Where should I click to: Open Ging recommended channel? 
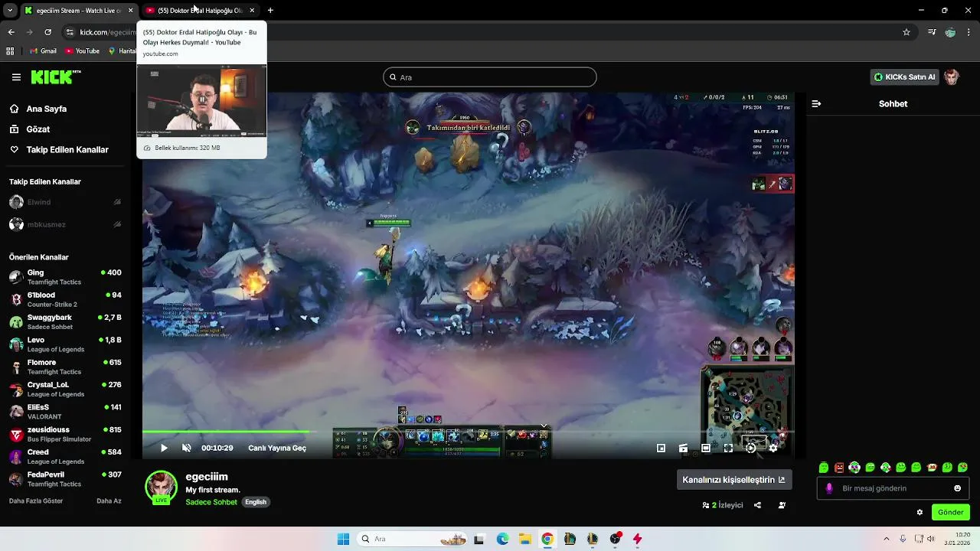[65, 277]
